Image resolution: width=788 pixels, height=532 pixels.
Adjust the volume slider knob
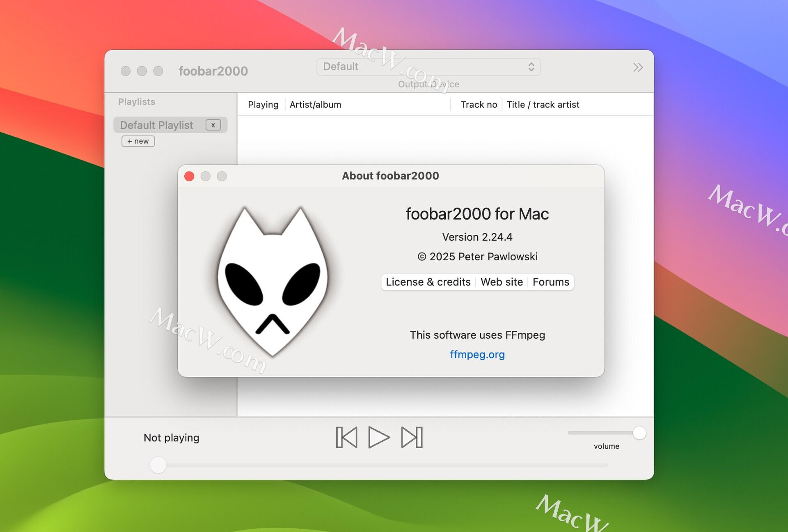[639, 433]
